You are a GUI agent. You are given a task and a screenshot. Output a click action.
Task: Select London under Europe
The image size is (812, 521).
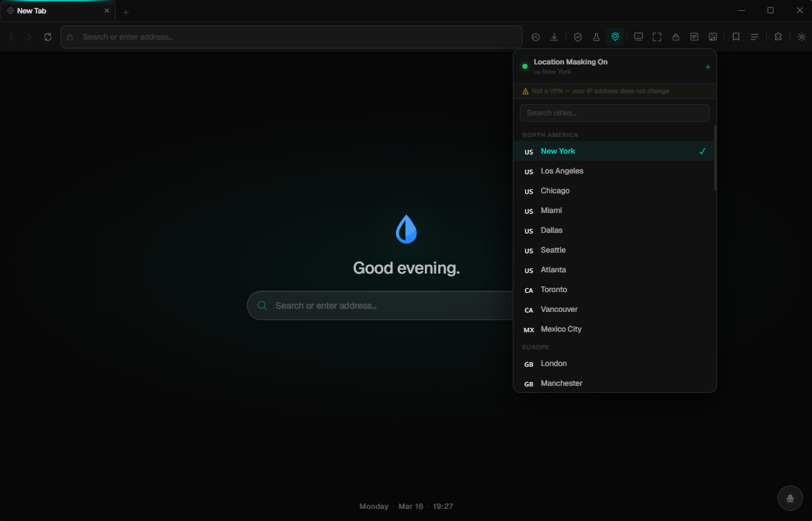click(x=553, y=363)
